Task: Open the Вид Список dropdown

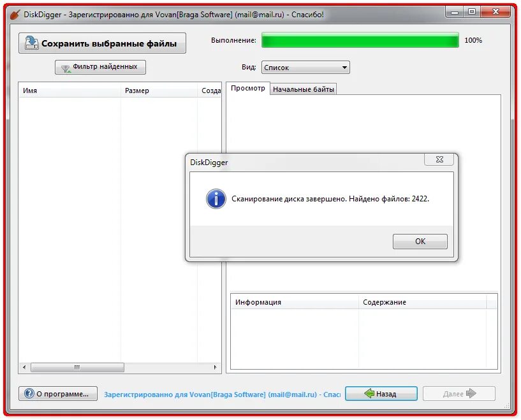Action: [x=305, y=68]
